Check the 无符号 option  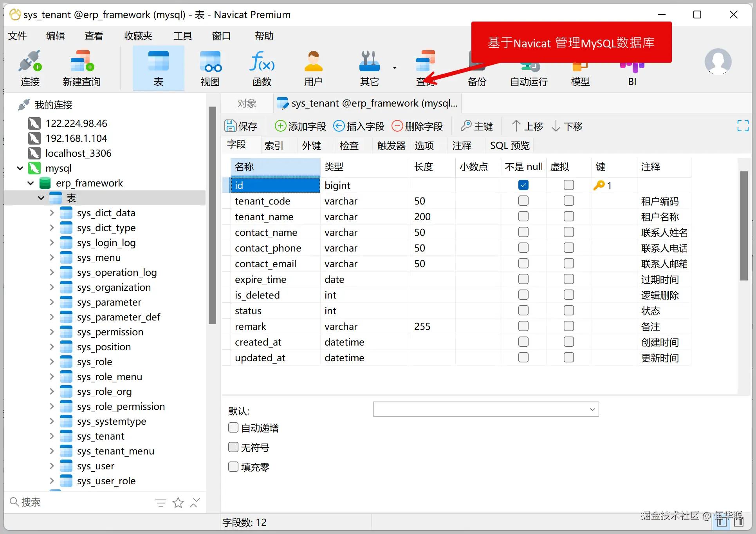pos(233,447)
